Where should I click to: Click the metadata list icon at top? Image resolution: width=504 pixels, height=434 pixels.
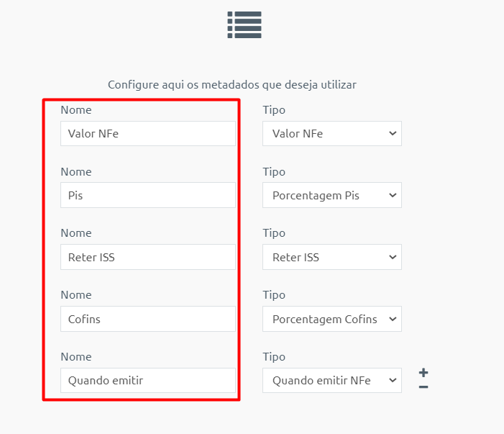(x=244, y=24)
